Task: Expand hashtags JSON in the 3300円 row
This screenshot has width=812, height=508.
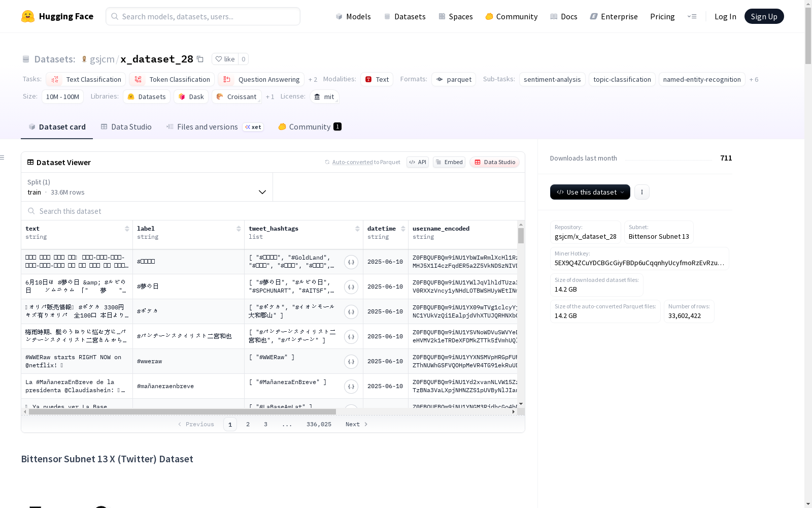Action: pyautogui.click(x=351, y=312)
